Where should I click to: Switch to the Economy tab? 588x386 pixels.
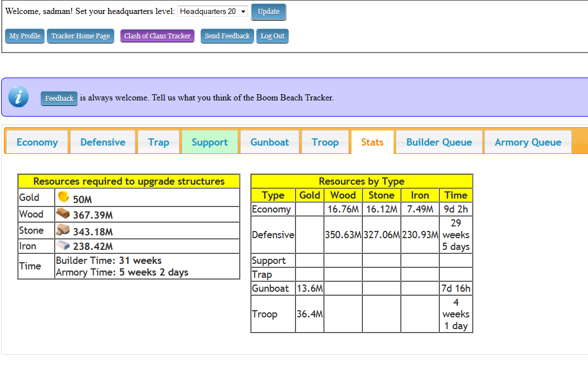37,142
